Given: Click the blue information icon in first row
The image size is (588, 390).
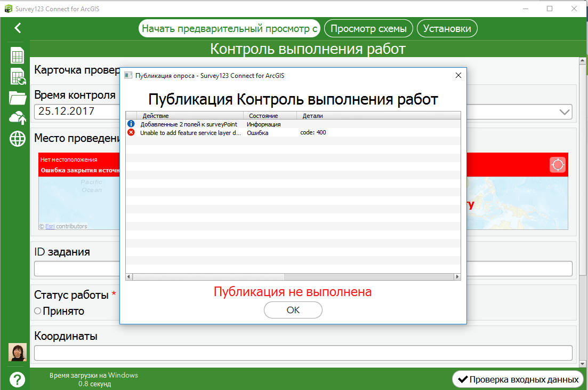Looking at the screenshot, I should coord(131,124).
